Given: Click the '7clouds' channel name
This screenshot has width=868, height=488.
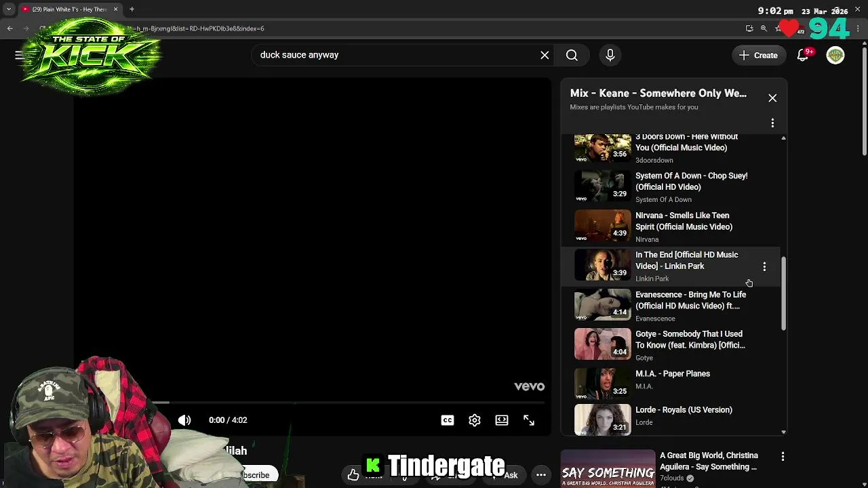Looking at the screenshot, I should point(672,479).
